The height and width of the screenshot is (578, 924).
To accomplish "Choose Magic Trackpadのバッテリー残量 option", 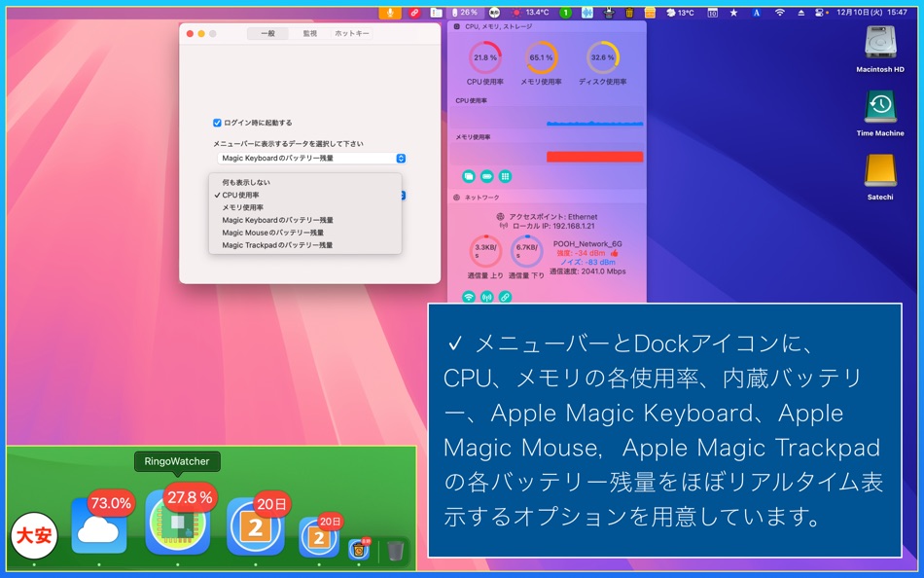I will click(305, 245).
